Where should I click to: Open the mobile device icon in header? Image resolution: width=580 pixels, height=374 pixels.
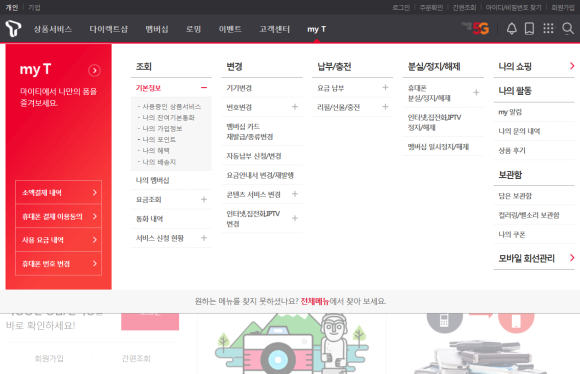[529, 28]
